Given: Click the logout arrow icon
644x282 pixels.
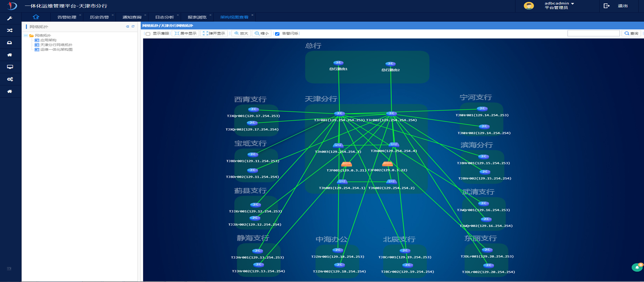Looking at the screenshot, I should [x=606, y=6].
